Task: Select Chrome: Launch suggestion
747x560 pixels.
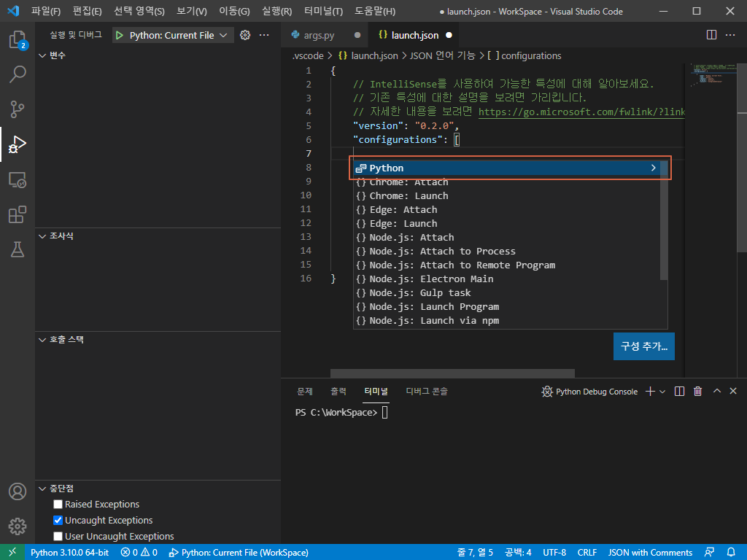Action: (x=507, y=195)
